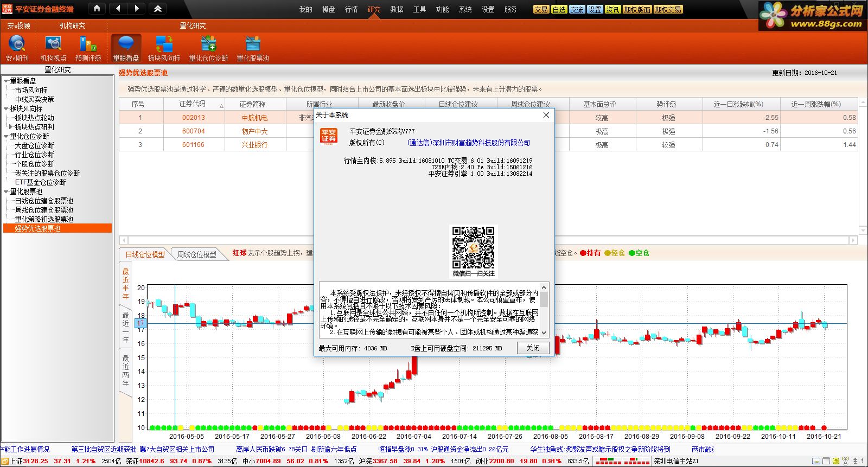868x467 pixels.
Task: Switch to the 周线仓位模型 tab
Action: pyautogui.click(x=197, y=254)
